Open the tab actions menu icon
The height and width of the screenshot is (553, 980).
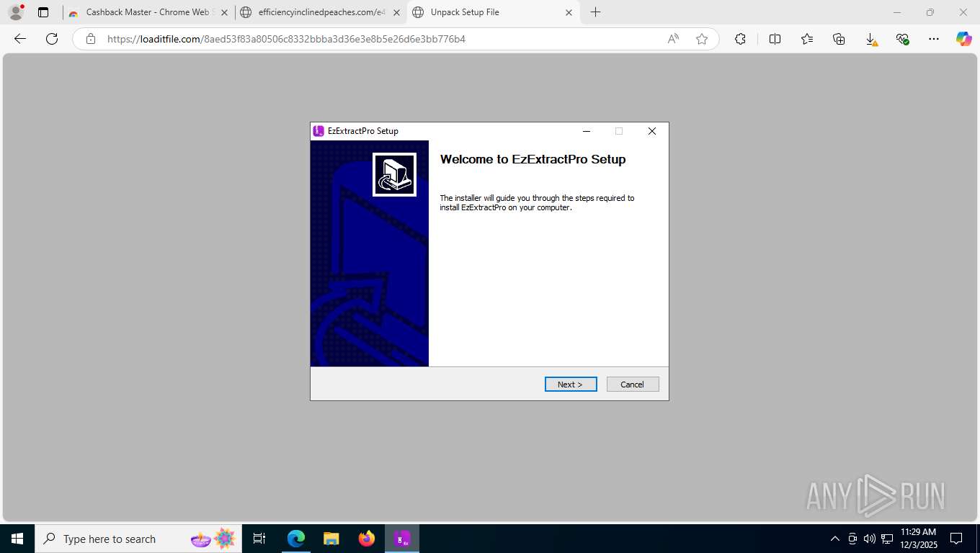(x=43, y=12)
